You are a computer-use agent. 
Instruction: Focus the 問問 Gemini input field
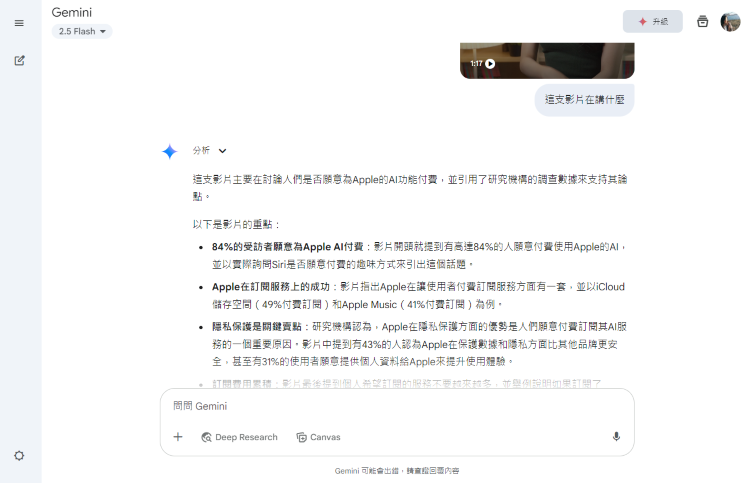click(x=397, y=406)
